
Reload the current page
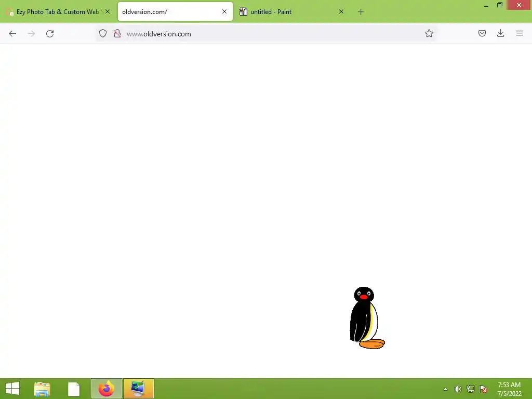coord(50,34)
